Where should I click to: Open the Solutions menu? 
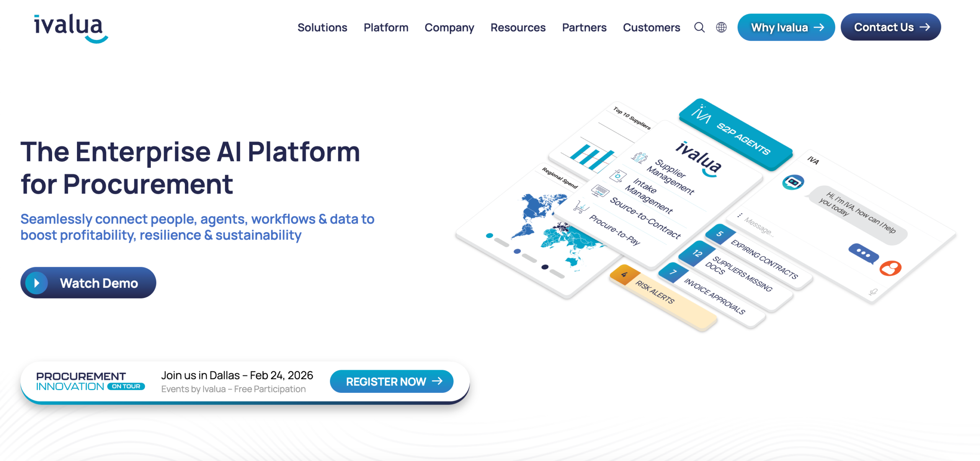coord(322,27)
